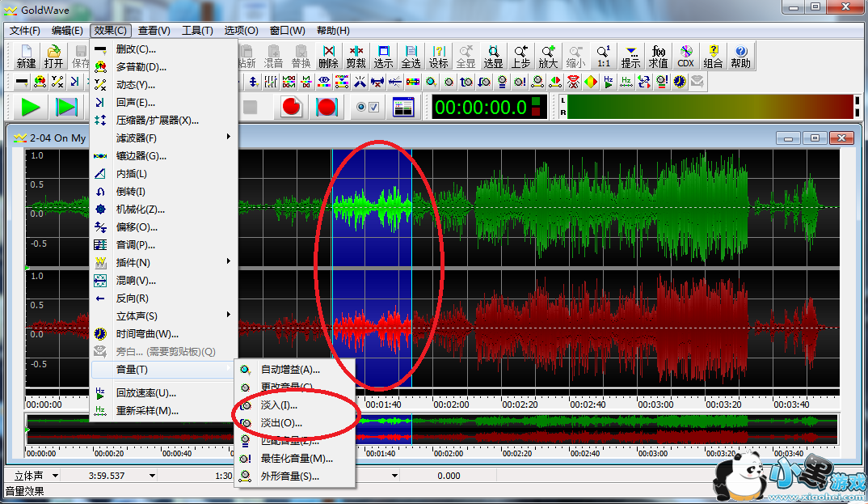Click the green Play button
868x504 pixels.
[x=31, y=107]
